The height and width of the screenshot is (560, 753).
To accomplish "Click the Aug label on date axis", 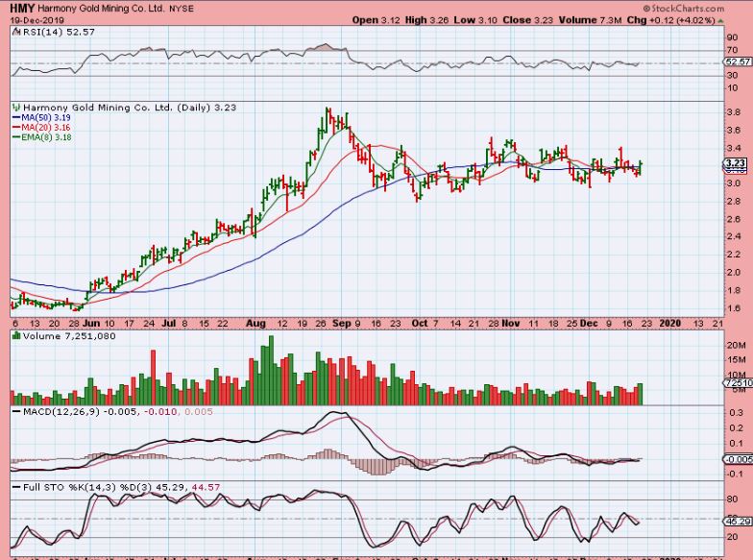I will pos(255,323).
